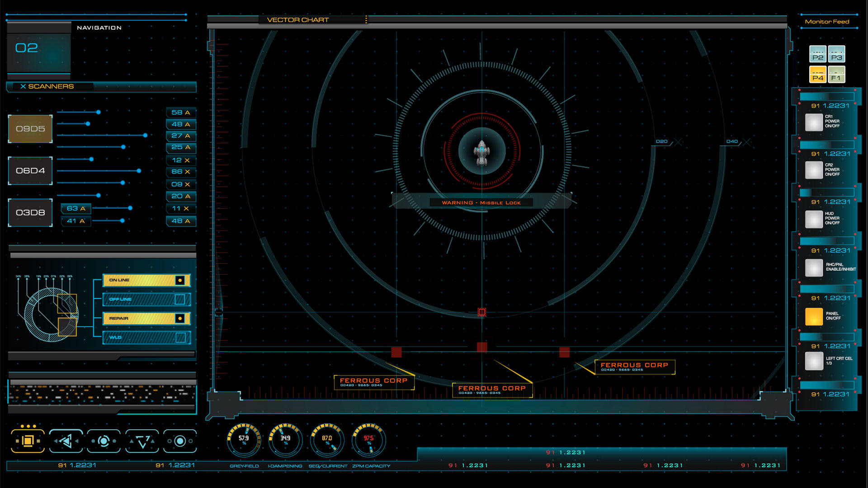Click the solid circle record icon button

tap(180, 441)
